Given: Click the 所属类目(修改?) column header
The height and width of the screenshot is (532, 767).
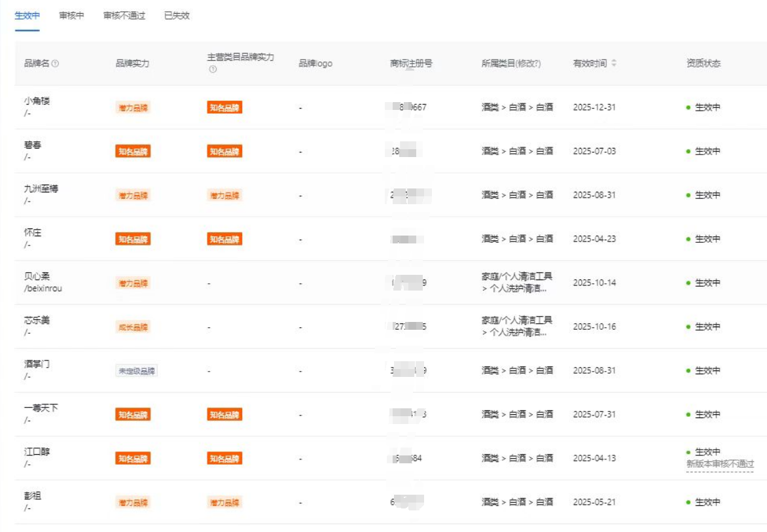Looking at the screenshot, I should 511,63.
